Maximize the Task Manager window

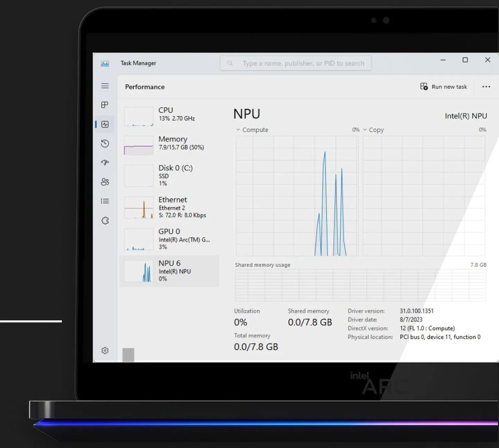click(x=465, y=60)
